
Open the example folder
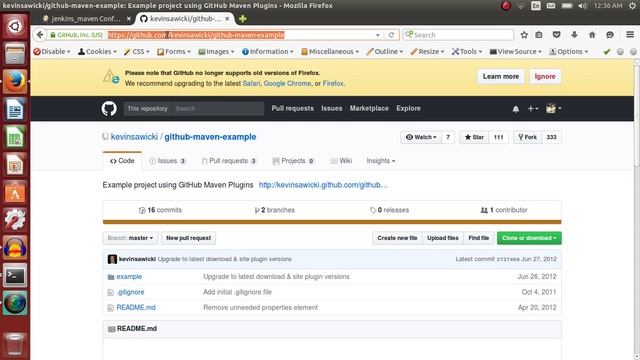(x=129, y=277)
